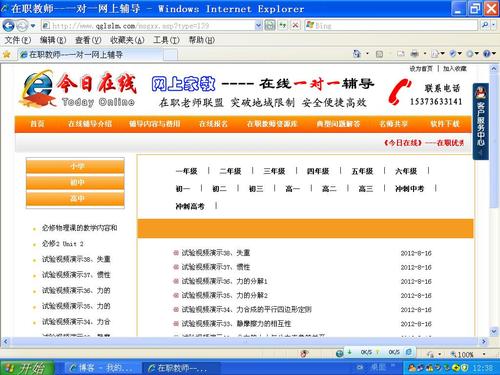Click the 客户服务中心 side panel
Screen dimensions: 500x375
[480, 121]
